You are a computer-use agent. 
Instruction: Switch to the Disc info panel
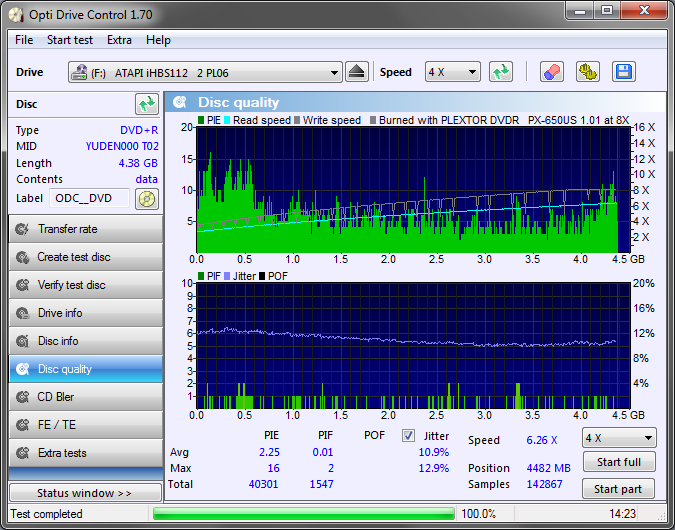coord(86,341)
